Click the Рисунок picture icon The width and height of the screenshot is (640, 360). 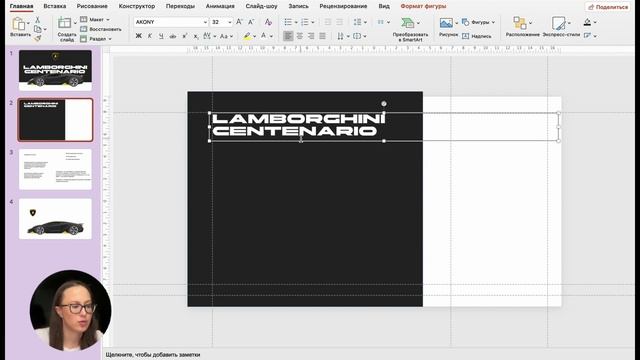pyautogui.click(x=446, y=23)
